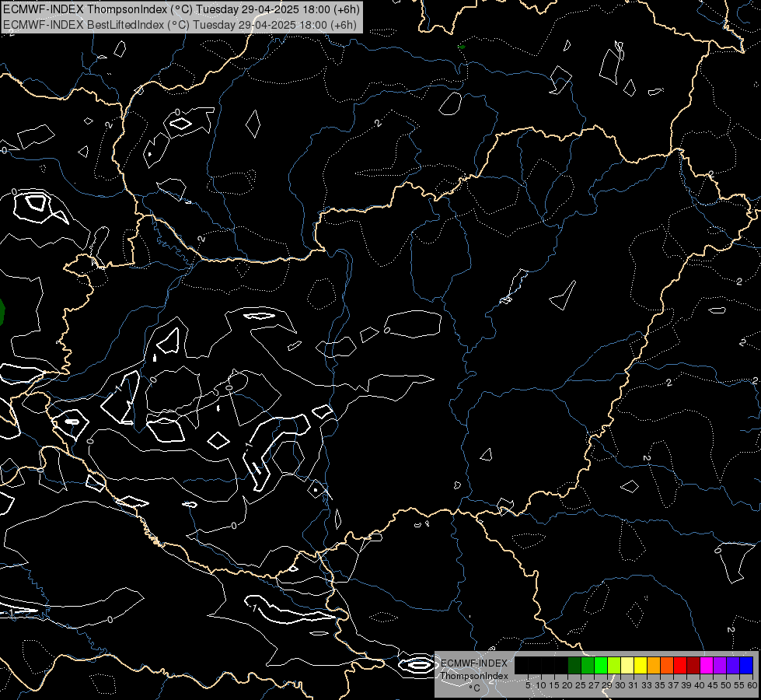Select the violet 50–55 legend swatch
This screenshot has width=761, height=700.
[x=733, y=665]
